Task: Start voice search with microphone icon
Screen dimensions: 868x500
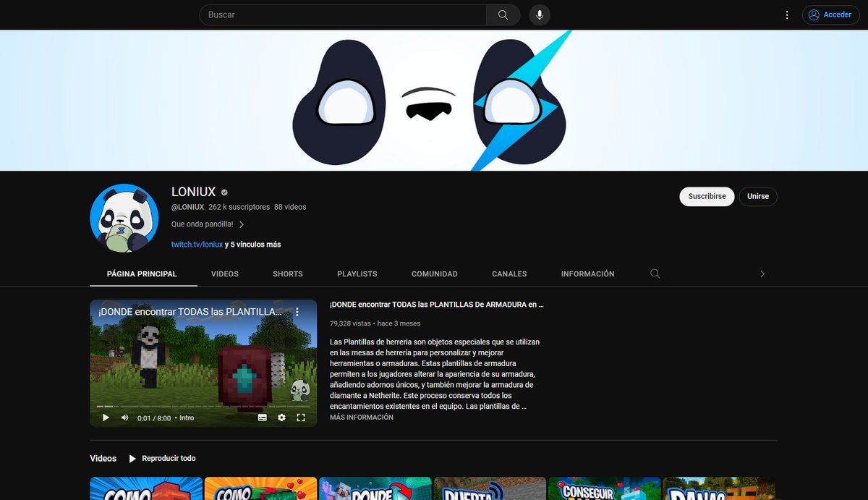Action: tap(540, 14)
